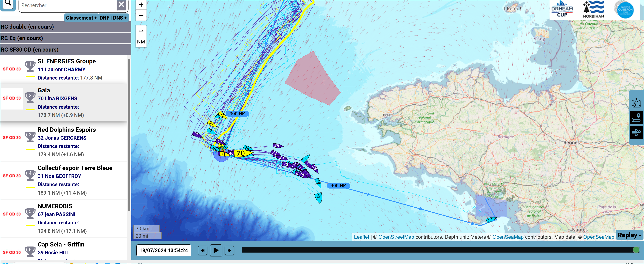Click the ranking list scrollbar

129,135
